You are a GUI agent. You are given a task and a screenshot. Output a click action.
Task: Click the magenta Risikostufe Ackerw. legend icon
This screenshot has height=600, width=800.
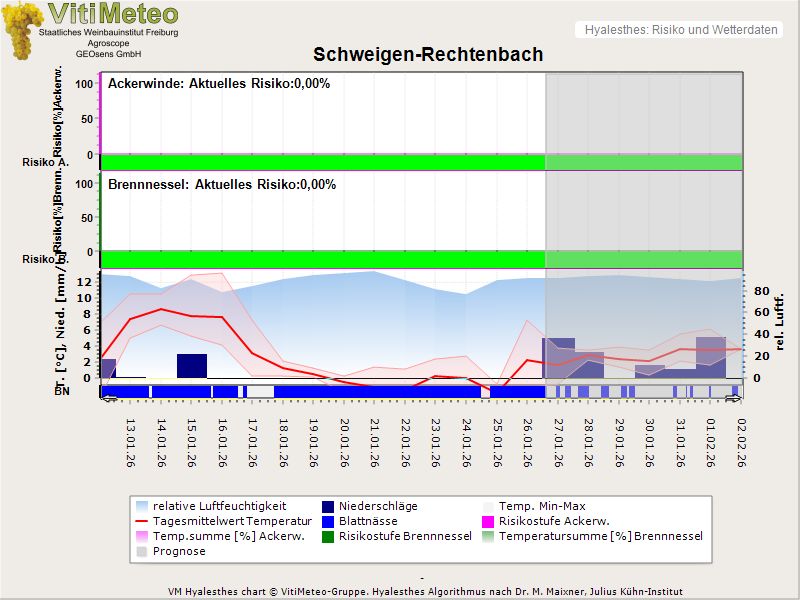[489, 521]
